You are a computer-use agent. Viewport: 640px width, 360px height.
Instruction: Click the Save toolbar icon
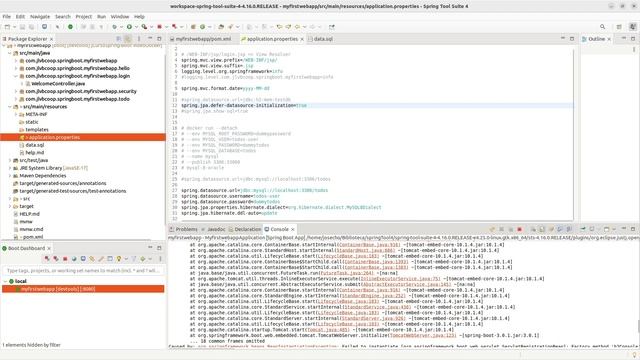[x=22, y=27]
